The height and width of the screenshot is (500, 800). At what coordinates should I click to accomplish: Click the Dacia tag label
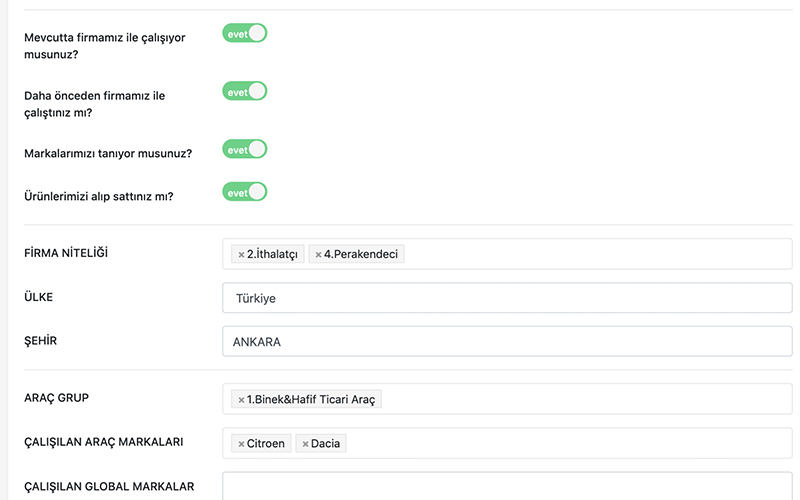(326, 444)
